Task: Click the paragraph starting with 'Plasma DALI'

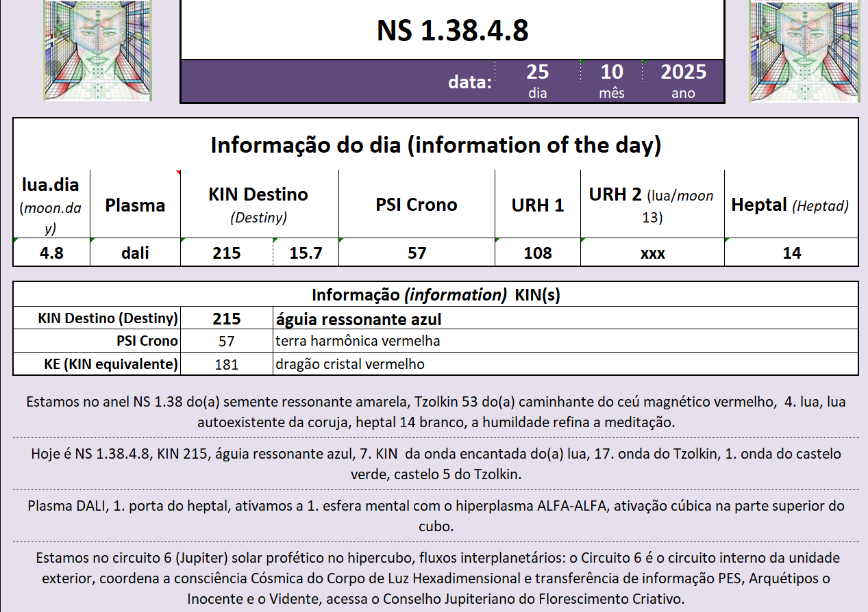Action: pos(435,516)
